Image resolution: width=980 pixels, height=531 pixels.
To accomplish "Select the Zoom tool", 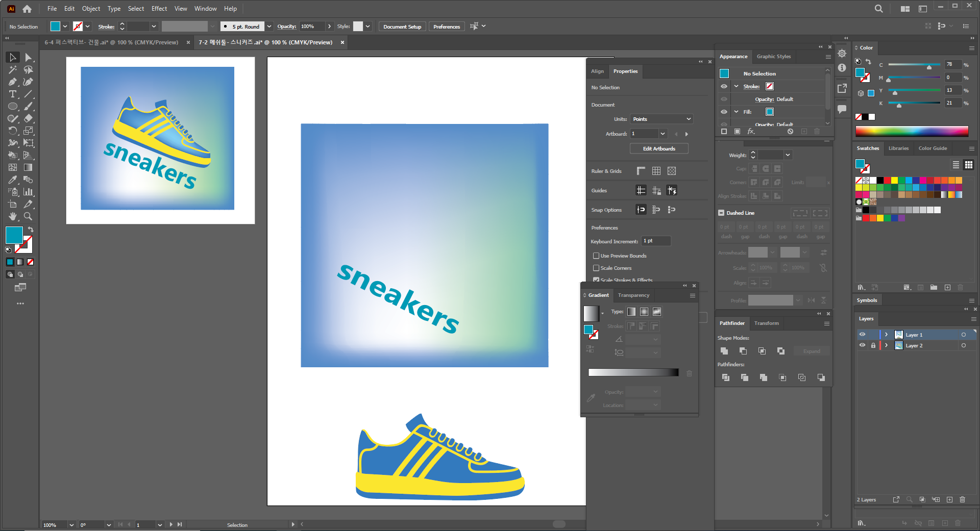I will click(29, 217).
